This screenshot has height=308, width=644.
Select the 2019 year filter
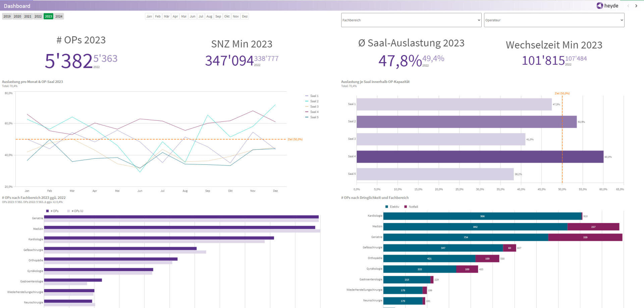[7, 16]
